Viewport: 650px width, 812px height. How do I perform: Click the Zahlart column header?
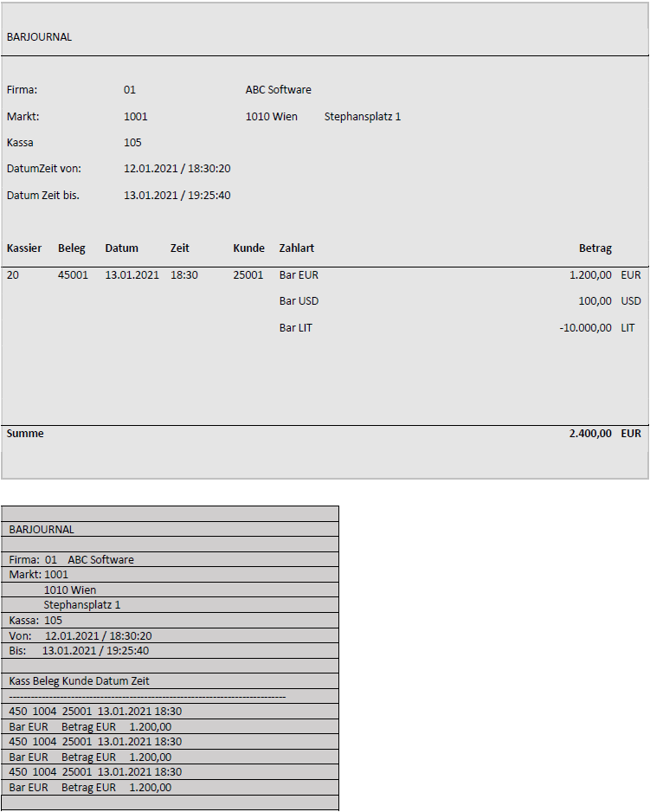[x=296, y=248]
